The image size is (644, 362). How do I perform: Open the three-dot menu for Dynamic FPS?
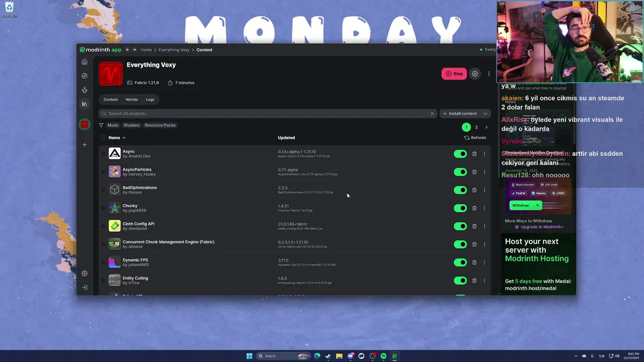(485, 262)
